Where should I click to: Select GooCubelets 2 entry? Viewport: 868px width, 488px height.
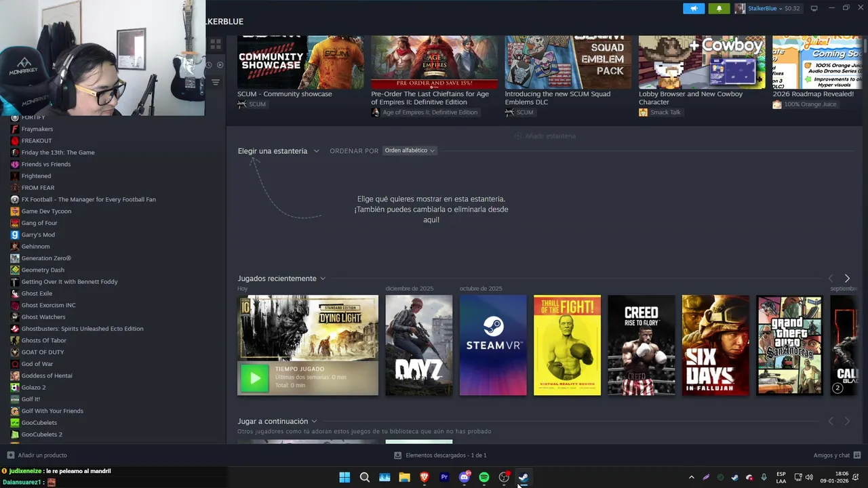(41, 434)
